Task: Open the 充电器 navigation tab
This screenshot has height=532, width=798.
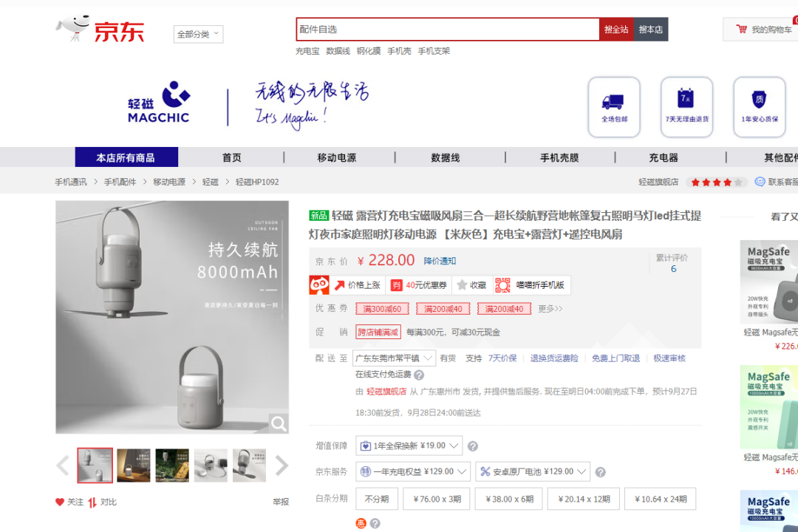Action: pyautogui.click(x=664, y=158)
